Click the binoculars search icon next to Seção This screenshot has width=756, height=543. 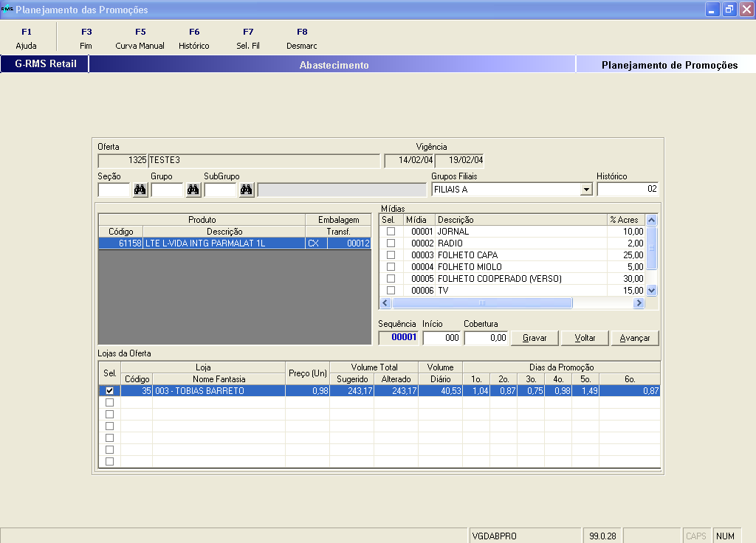click(140, 190)
